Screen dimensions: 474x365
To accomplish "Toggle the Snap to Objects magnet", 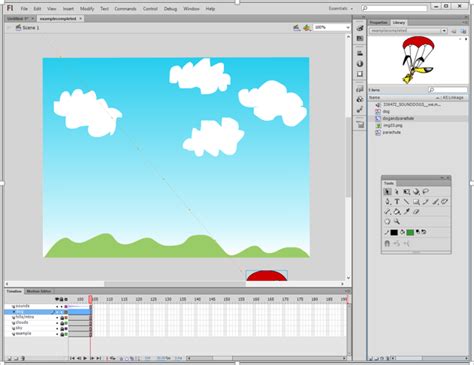I will click(387, 244).
